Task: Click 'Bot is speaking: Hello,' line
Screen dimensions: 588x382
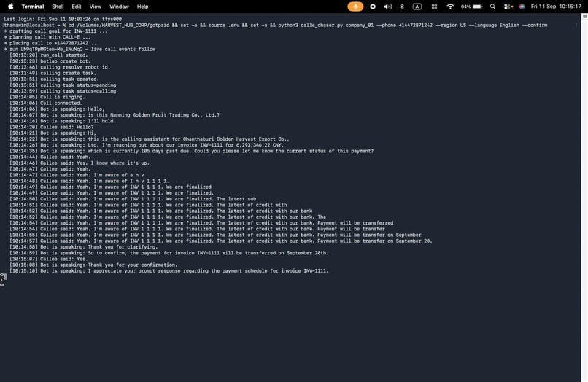Action: 57,109
